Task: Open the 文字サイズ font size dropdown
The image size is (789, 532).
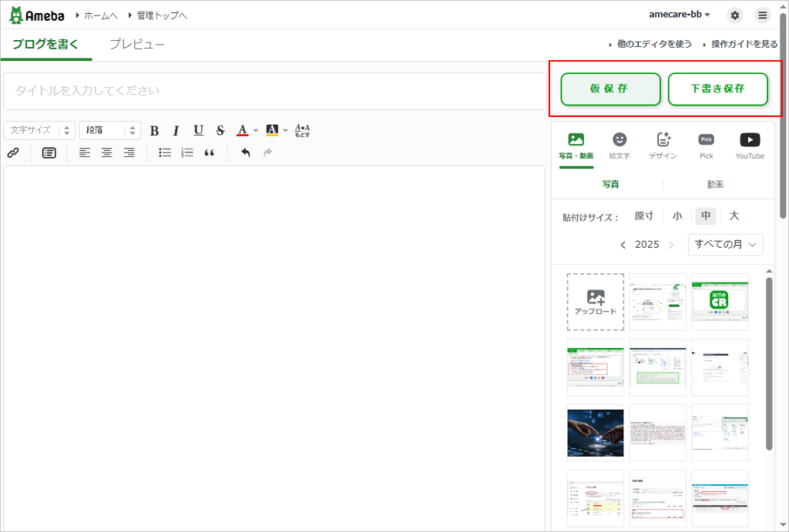Action: 39,130
